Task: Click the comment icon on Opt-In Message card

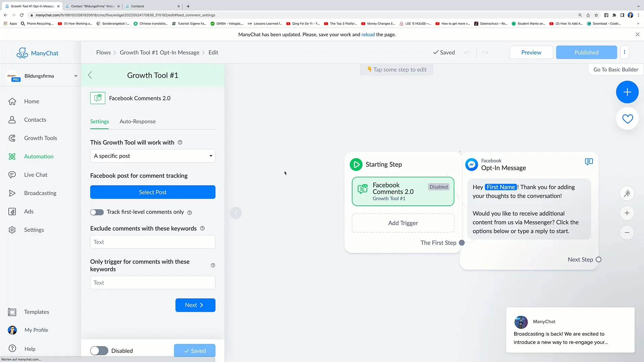Action: 589,162
